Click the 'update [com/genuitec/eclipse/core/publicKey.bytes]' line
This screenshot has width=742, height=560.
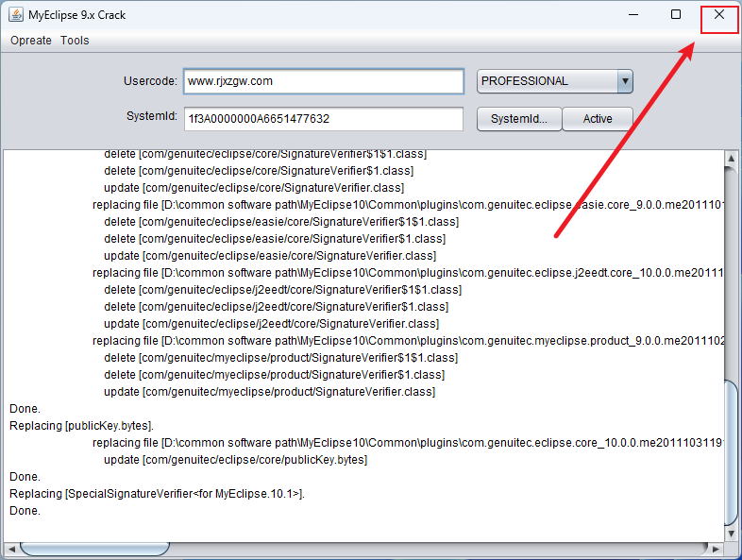236,460
